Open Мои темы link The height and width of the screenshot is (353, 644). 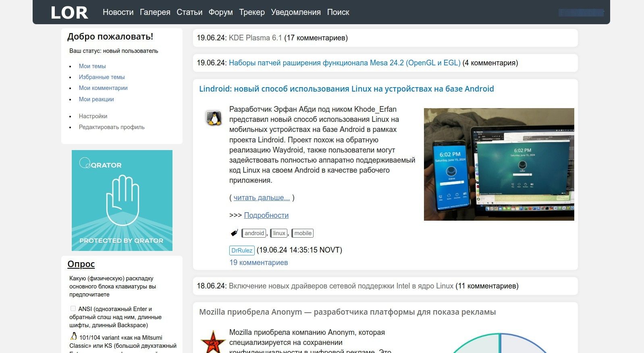(x=92, y=66)
